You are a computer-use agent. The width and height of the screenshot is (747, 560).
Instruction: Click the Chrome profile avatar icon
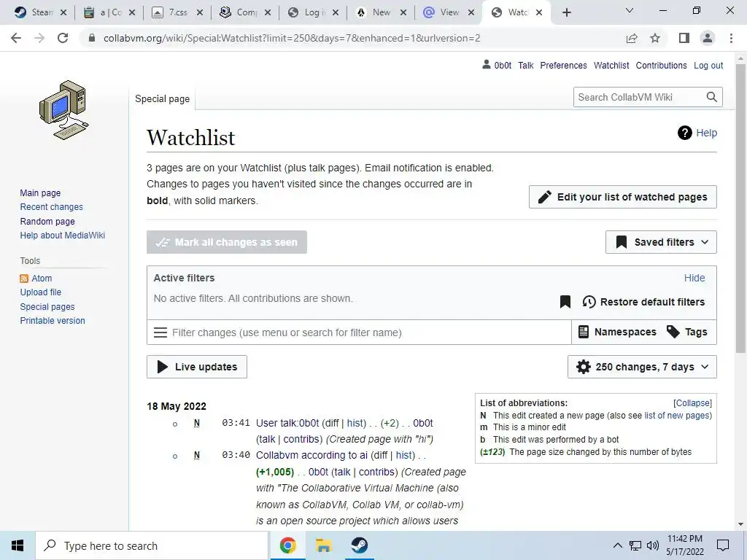coord(708,38)
